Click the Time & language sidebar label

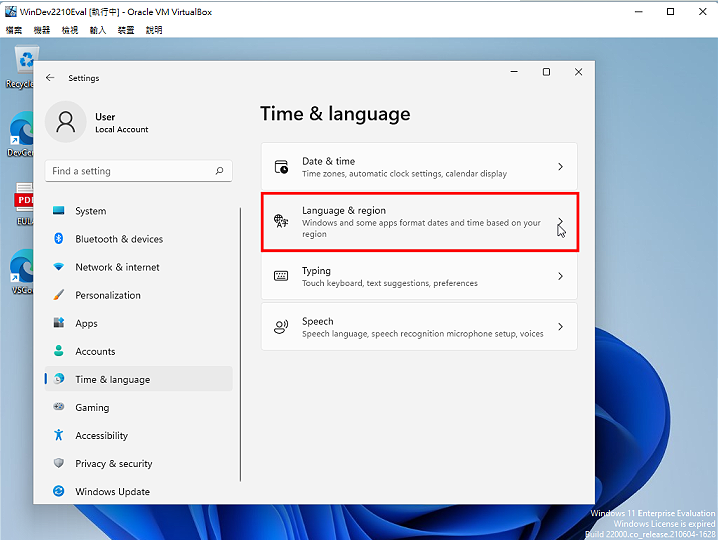point(113,379)
